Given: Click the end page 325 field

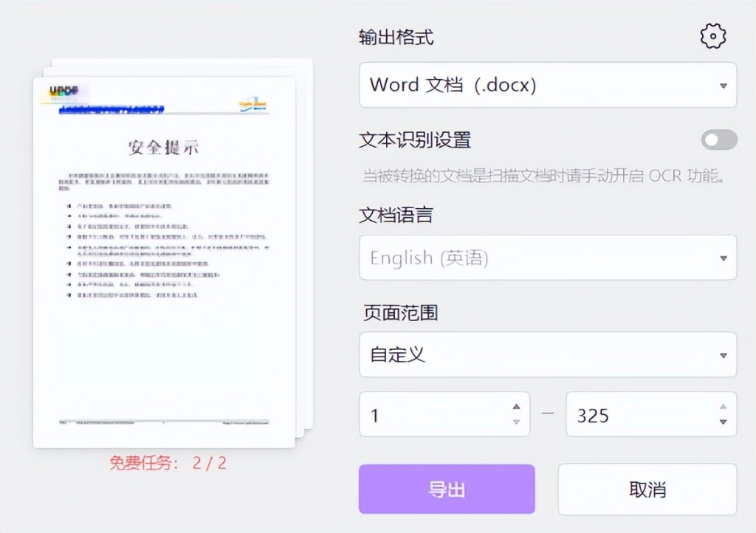Looking at the screenshot, I should coord(651,414).
